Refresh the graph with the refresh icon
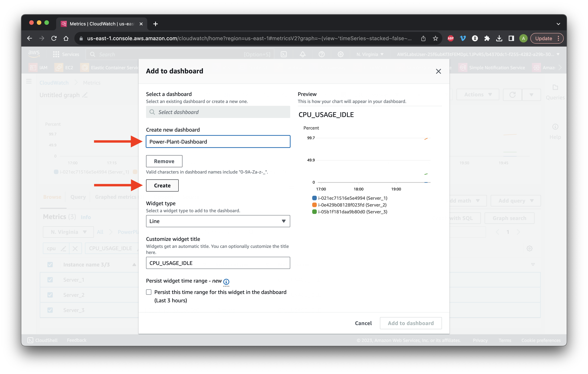The image size is (588, 374). 512,94
